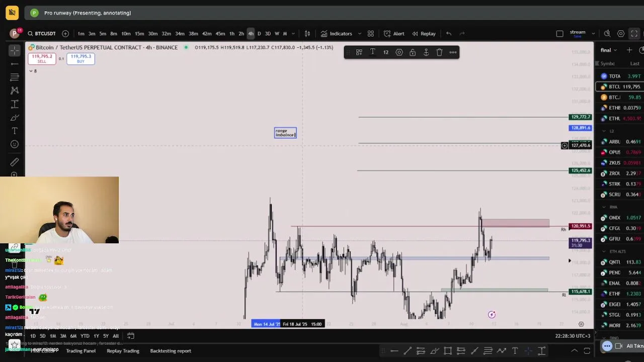
Task: Enter fullscreen mode in the top toolbar
Action: (x=634, y=34)
